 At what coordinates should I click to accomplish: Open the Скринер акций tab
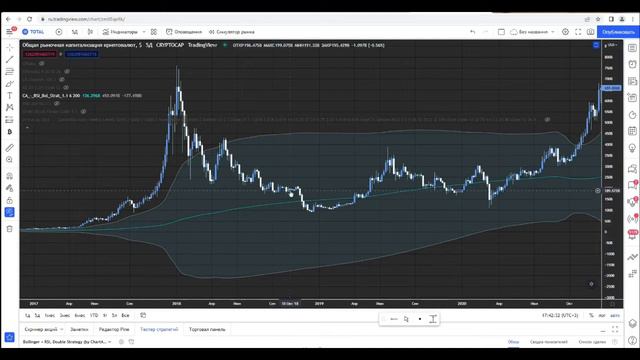[x=41, y=329]
